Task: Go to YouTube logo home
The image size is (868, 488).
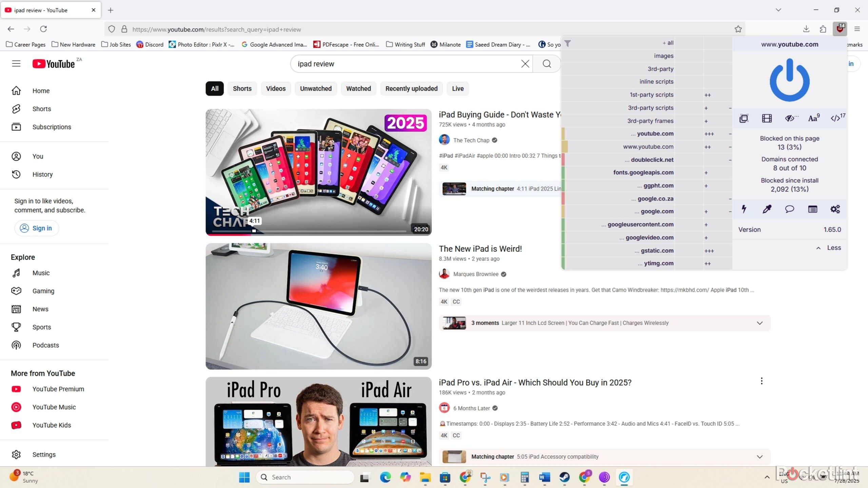Action: pos(54,64)
